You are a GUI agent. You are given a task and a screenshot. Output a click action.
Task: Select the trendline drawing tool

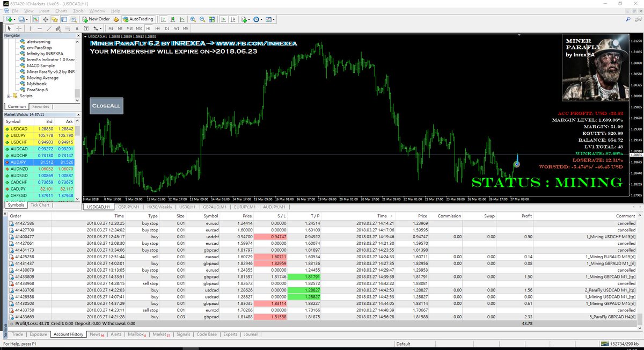tap(49, 28)
